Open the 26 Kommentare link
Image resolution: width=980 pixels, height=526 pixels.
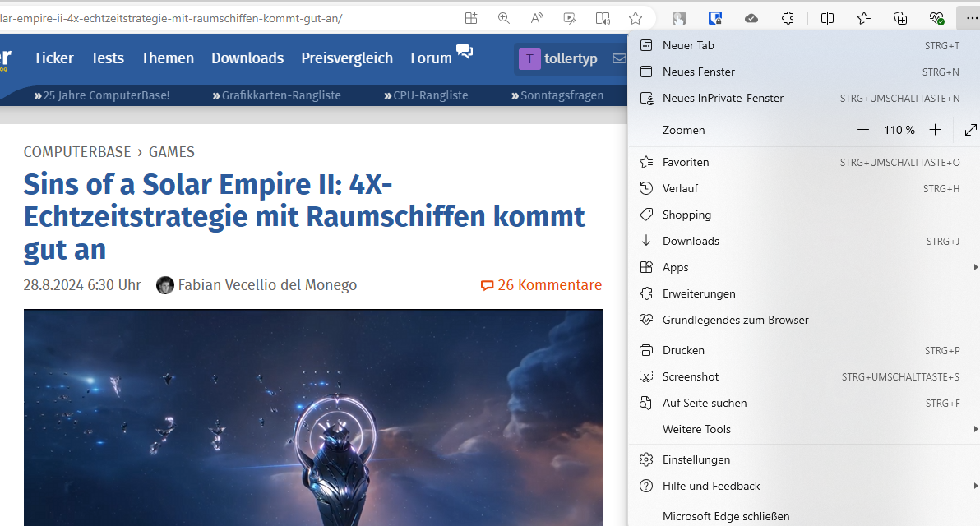541,285
